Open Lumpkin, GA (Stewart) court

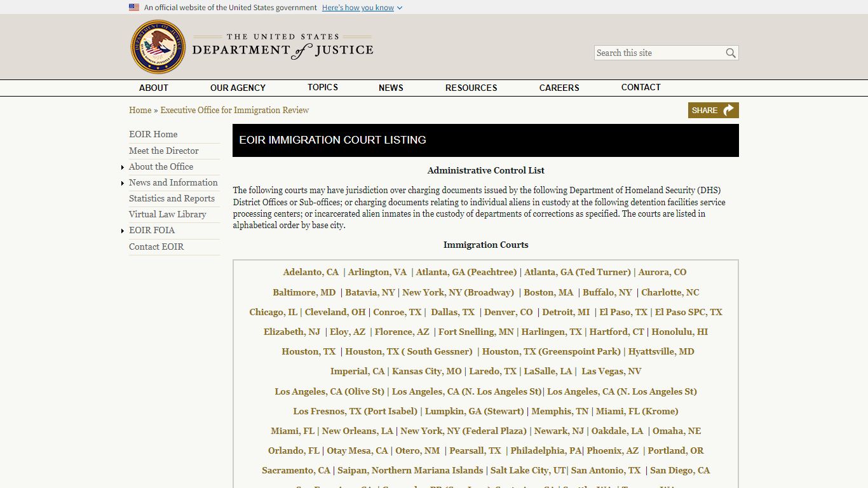pyautogui.click(x=474, y=411)
